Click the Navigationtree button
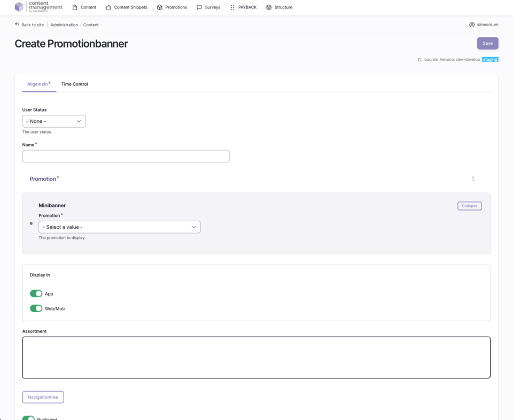Screen dimensions: 513x420 43,397
